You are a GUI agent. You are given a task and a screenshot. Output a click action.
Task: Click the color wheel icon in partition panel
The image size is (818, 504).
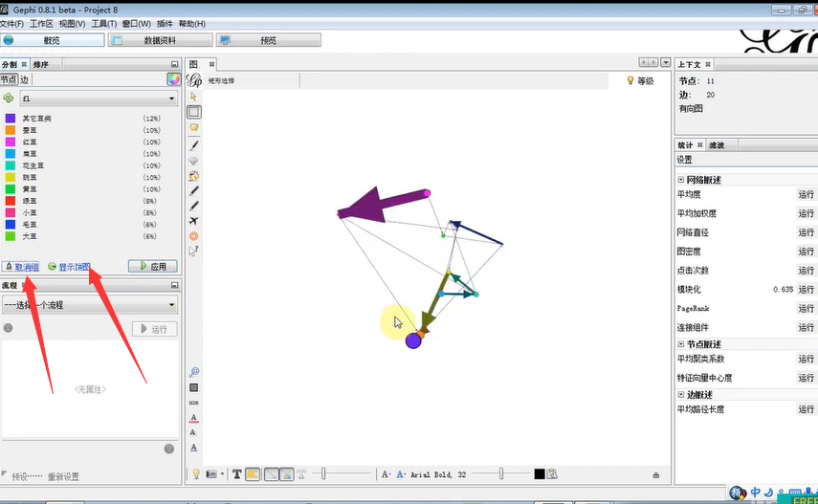(174, 79)
